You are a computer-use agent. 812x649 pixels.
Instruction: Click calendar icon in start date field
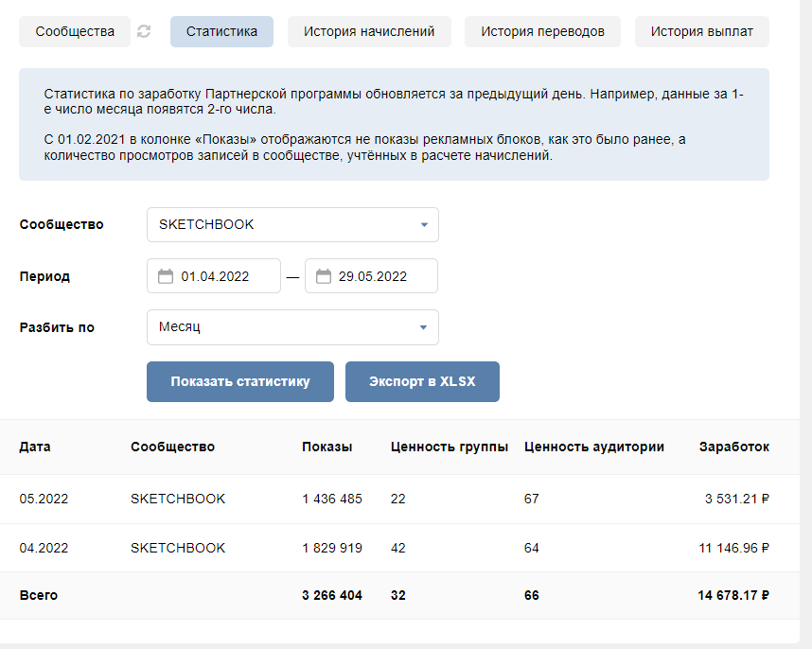[x=166, y=276]
